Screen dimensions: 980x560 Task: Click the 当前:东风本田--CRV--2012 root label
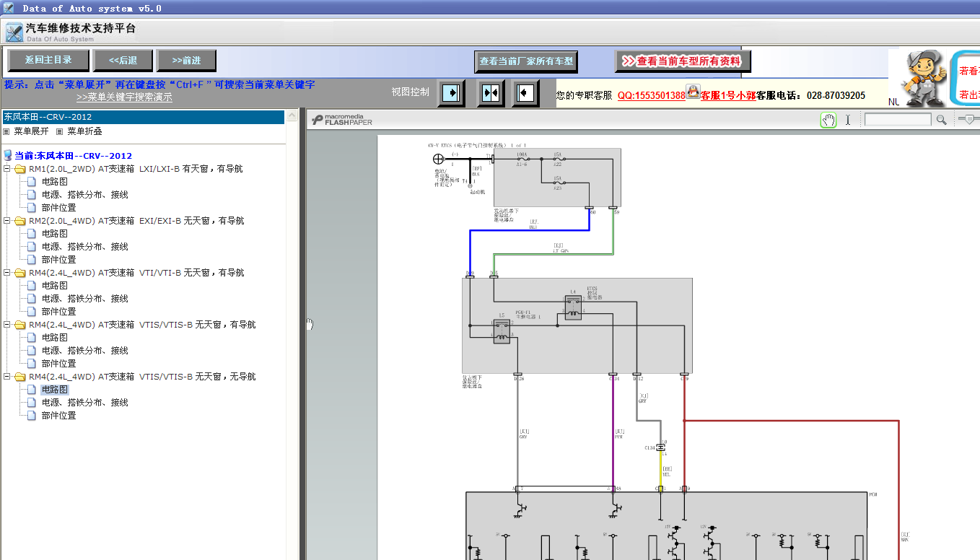click(74, 156)
